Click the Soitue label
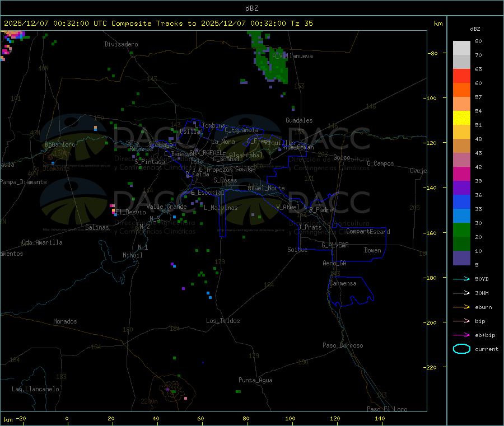 click(297, 250)
